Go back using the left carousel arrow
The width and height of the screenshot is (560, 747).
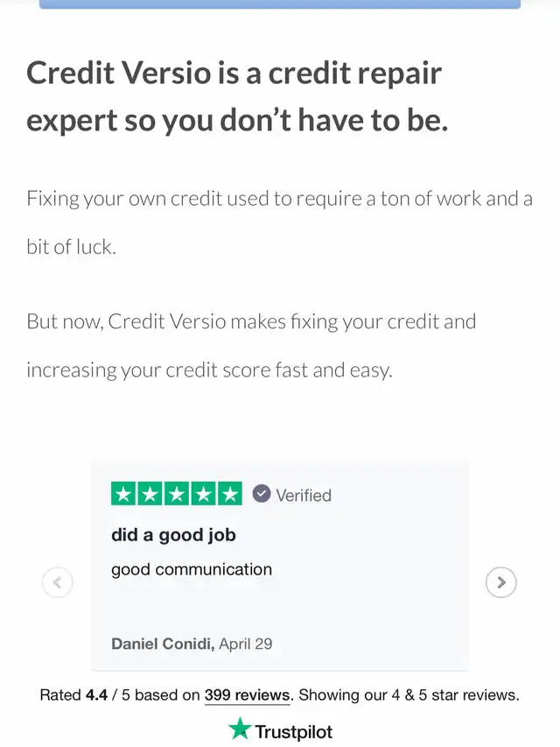[58, 581]
